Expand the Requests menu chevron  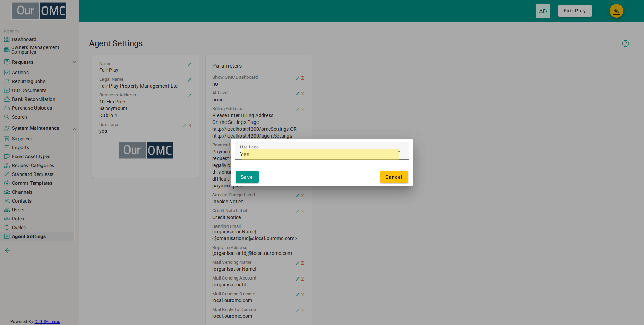(x=74, y=62)
